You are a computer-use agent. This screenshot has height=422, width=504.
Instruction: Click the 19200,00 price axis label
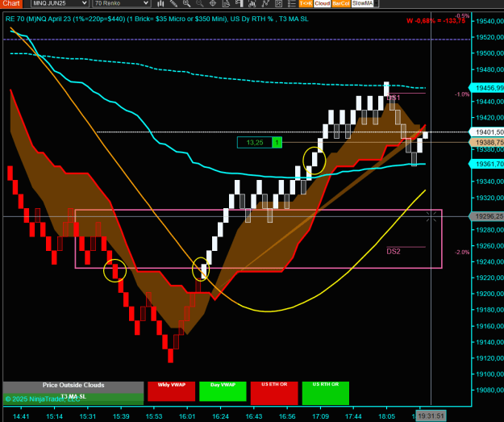[489, 294]
